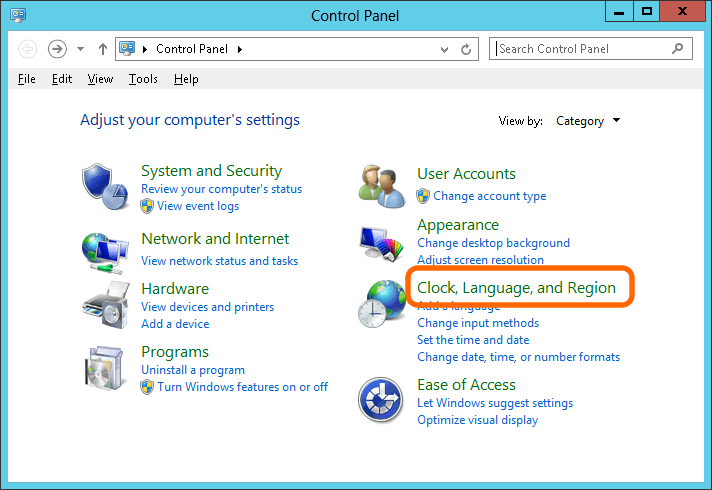
Task: Open the Ease of Access icon
Action: pyautogui.click(x=381, y=400)
